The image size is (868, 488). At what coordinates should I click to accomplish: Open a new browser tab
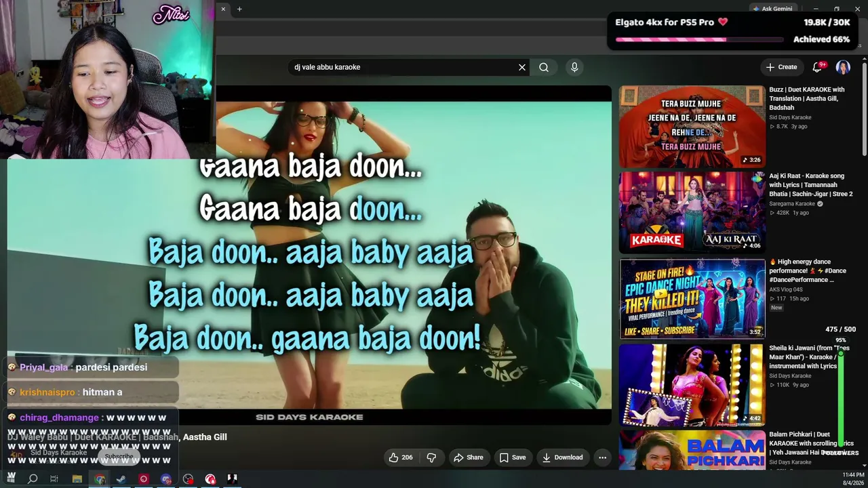tap(239, 9)
